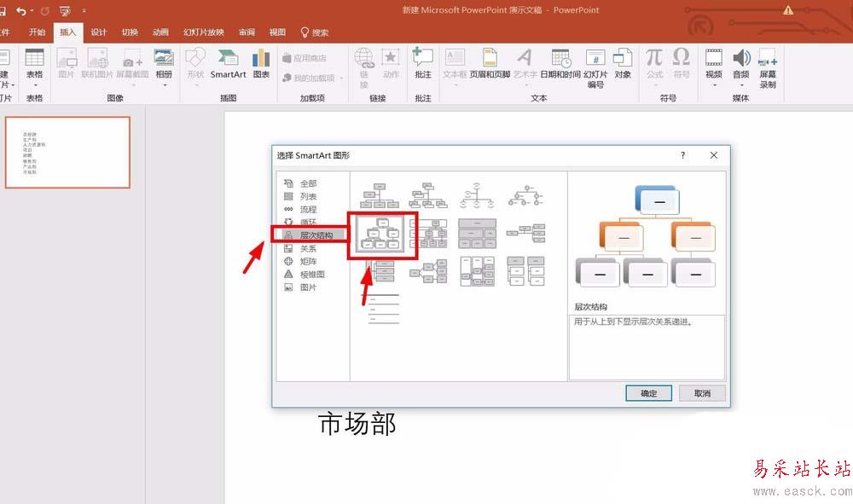
Task: Switch to the 设计 ribbon tab
Action: [x=98, y=32]
